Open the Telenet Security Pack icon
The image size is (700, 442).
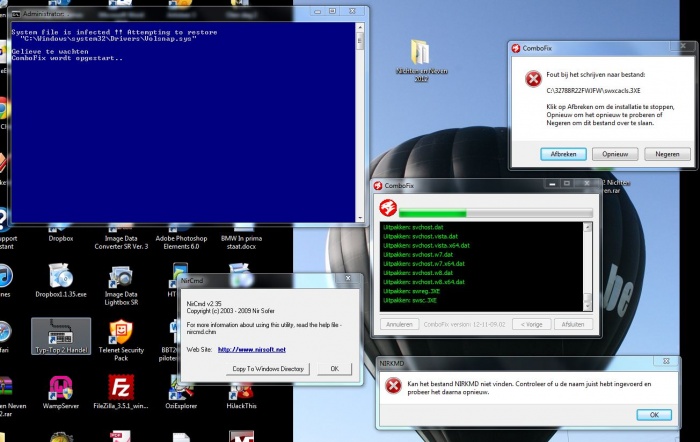(x=121, y=339)
